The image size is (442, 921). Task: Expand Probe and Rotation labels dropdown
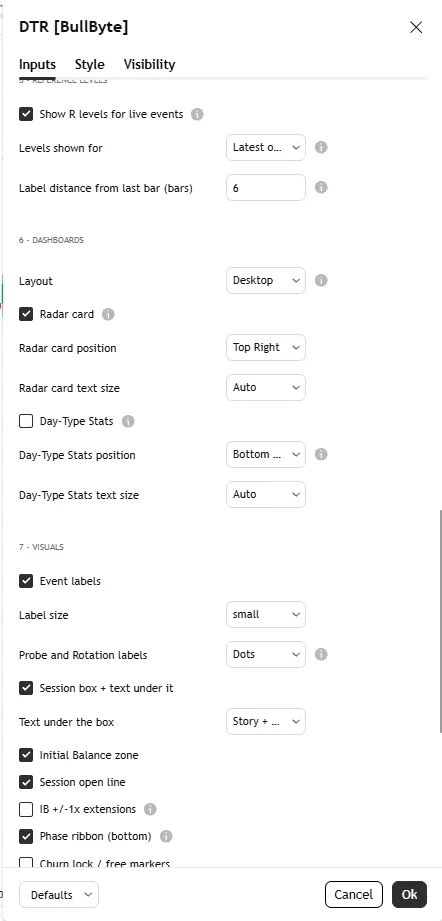click(266, 654)
